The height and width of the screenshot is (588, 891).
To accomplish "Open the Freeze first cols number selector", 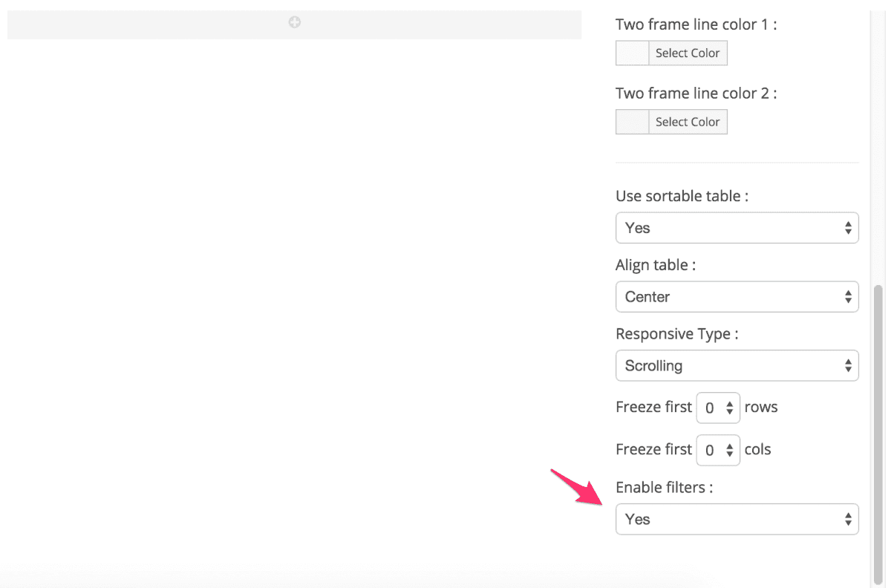I will point(718,450).
